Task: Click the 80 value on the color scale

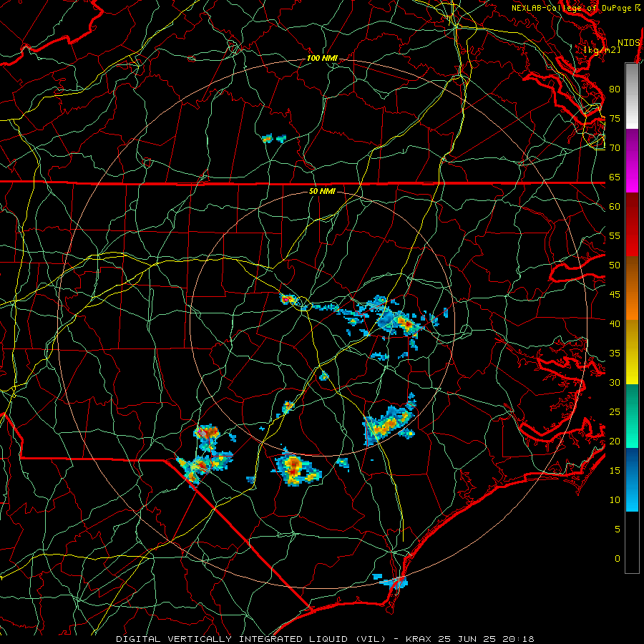Action: [615, 89]
